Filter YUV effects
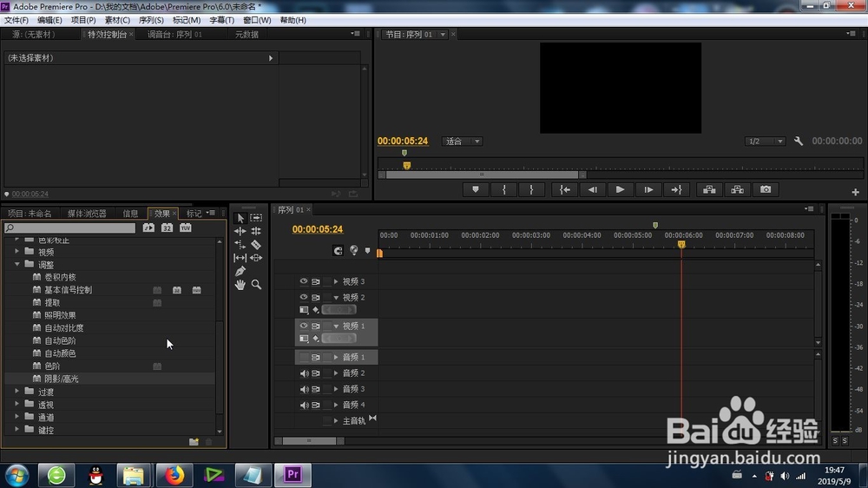The height and width of the screenshot is (488, 868). (186, 228)
